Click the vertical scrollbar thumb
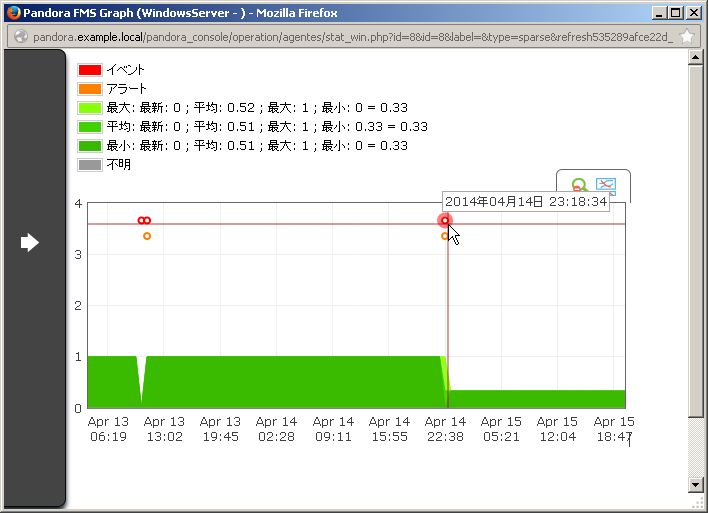Image resolution: width=708 pixels, height=513 pixels. click(695, 242)
